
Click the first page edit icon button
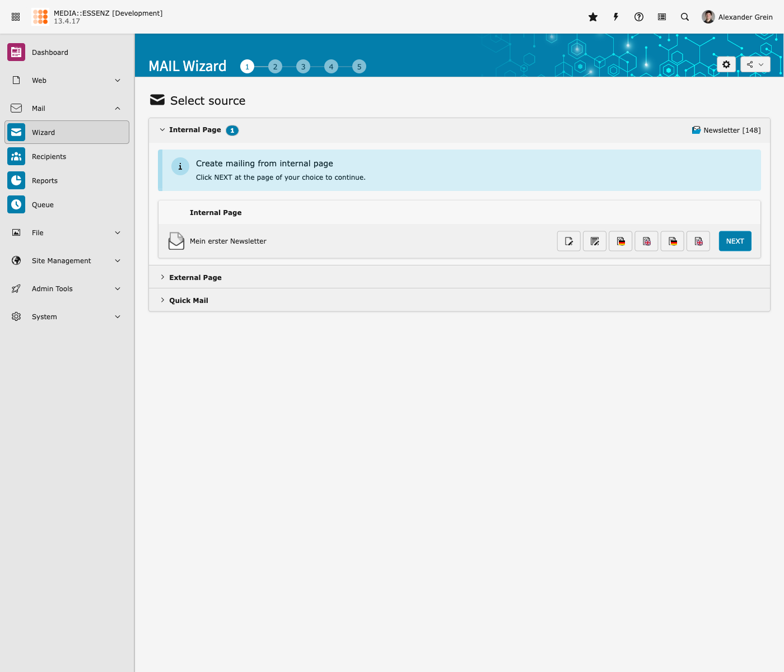[x=569, y=241]
